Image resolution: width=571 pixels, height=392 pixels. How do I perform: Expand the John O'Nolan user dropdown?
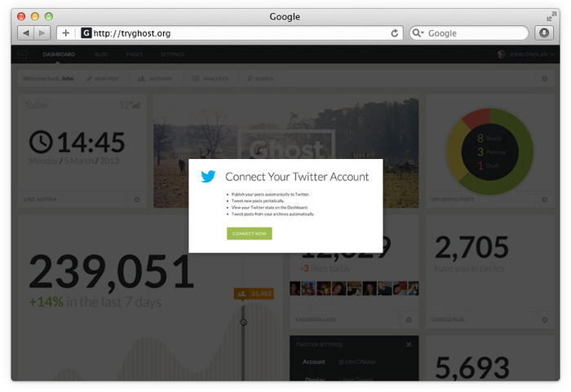point(526,55)
